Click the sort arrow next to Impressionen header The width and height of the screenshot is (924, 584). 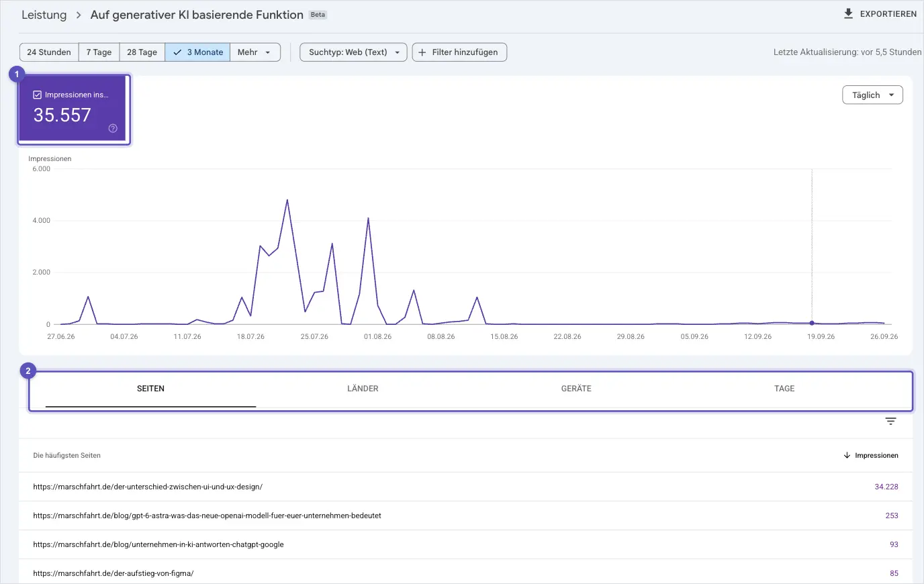point(847,455)
